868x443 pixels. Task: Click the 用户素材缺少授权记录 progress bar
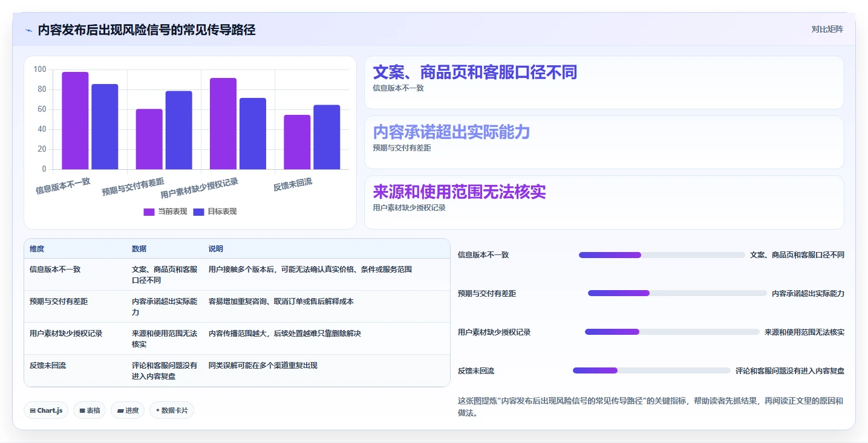(672, 332)
